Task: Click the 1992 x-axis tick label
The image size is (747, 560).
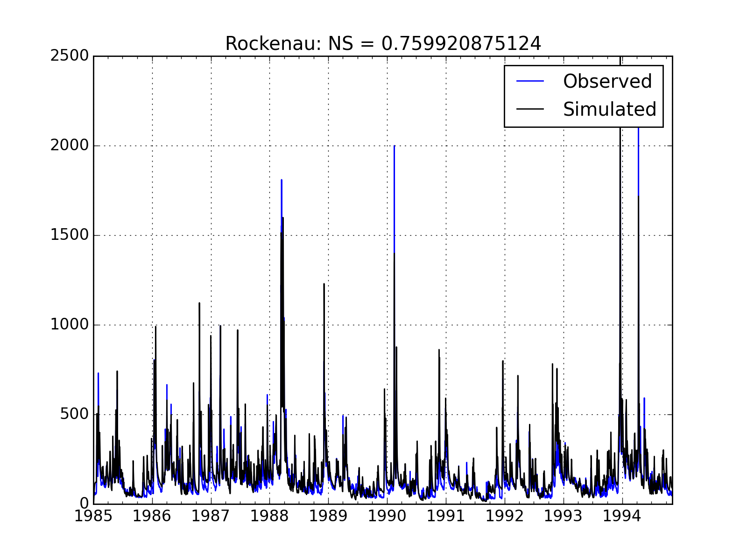Action: [x=505, y=517]
